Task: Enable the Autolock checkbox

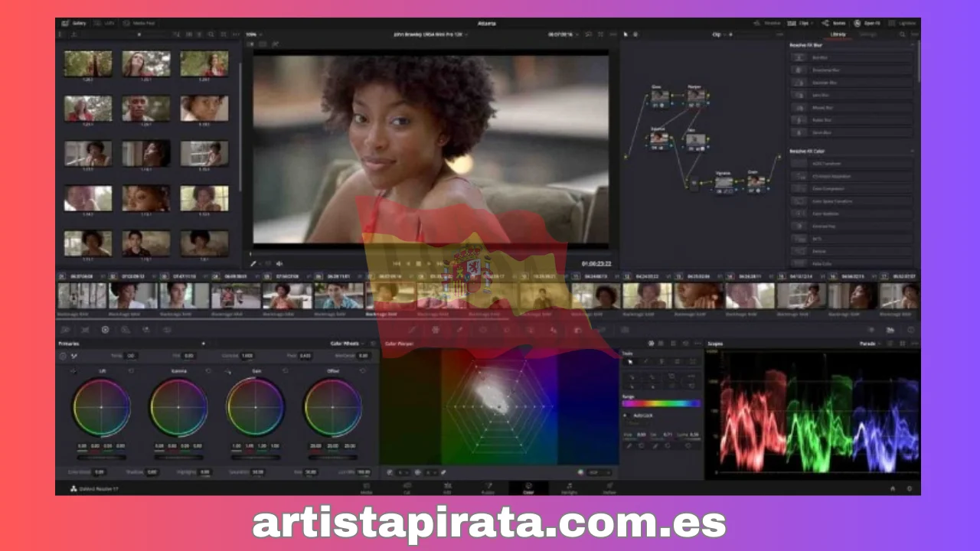Action: (x=625, y=415)
